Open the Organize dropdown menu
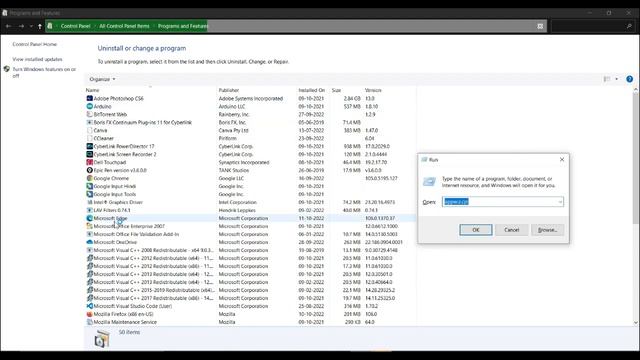640x360 pixels. [102, 79]
